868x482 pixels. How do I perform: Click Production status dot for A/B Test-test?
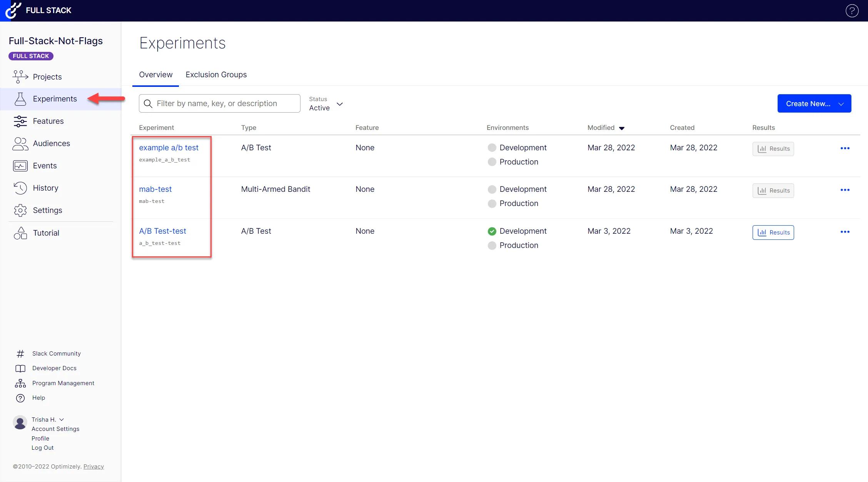tap(492, 246)
